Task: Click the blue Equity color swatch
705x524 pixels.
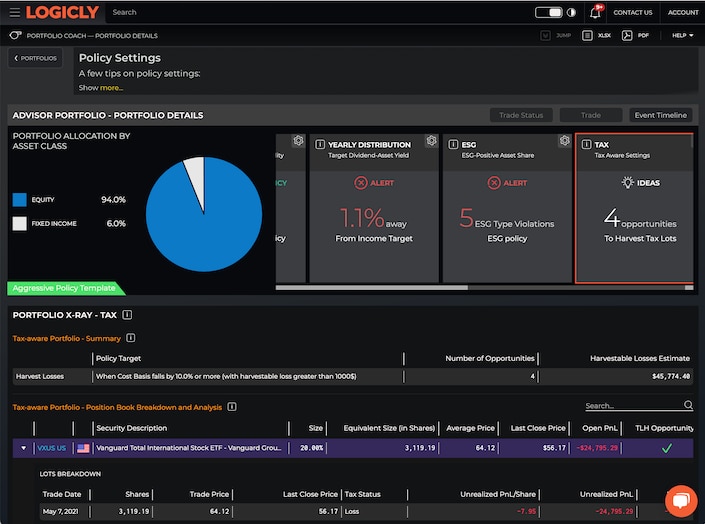Action: click(19, 199)
